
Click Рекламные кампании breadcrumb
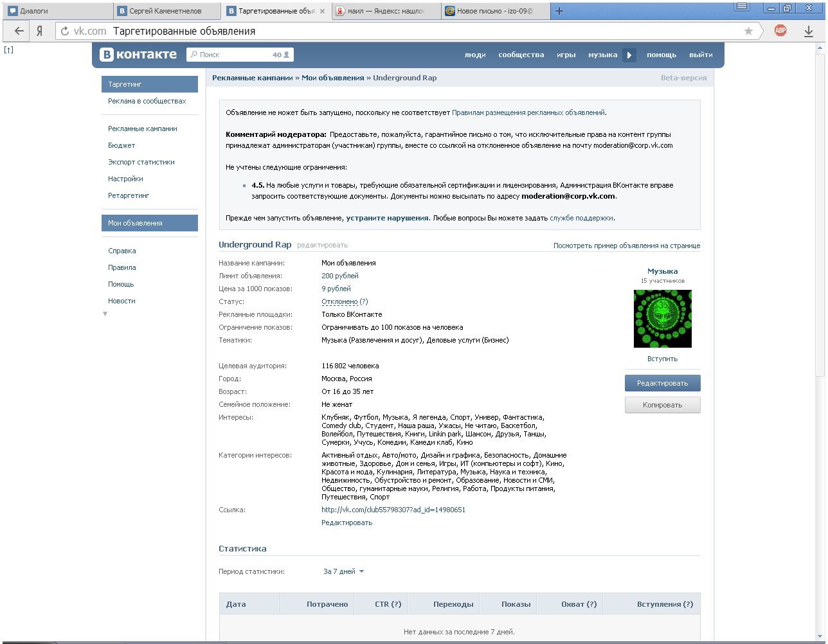(x=253, y=78)
